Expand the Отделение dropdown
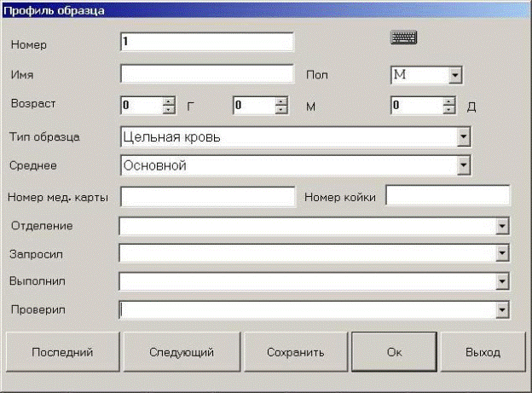Image resolution: width=532 pixels, height=393 pixels. [x=502, y=227]
